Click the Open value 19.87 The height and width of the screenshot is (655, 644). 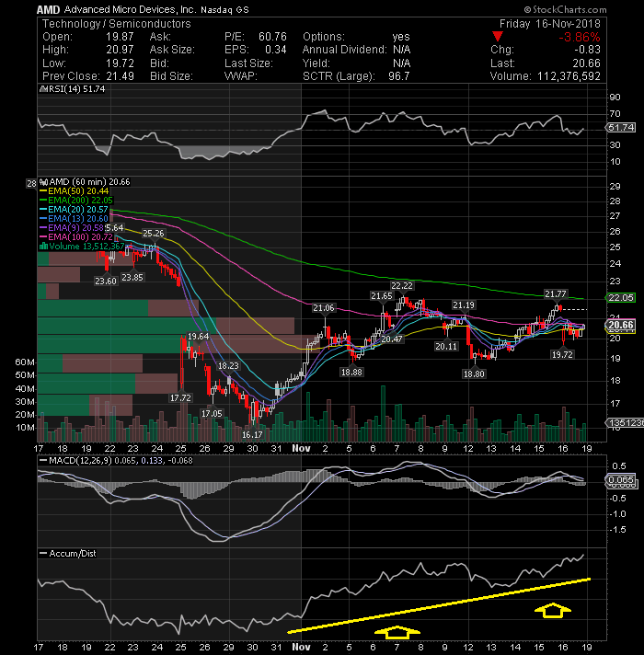tap(120, 37)
